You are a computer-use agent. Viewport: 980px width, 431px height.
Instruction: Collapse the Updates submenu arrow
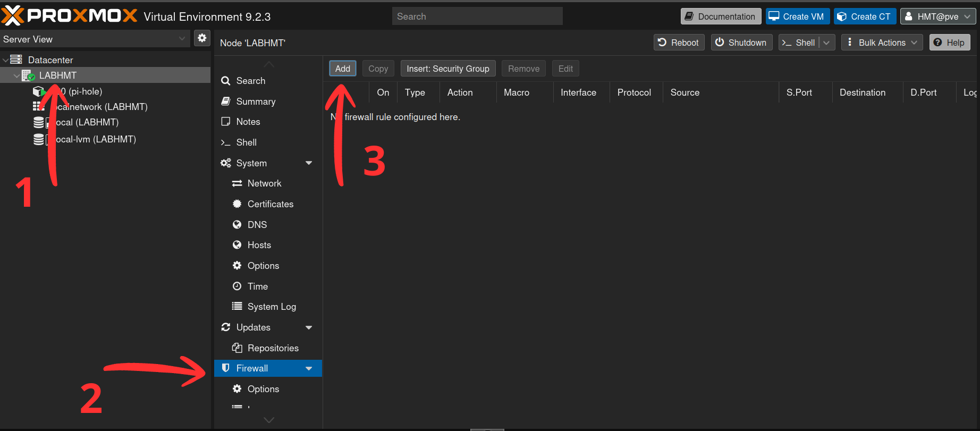pyautogui.click(x=309, y=327)
